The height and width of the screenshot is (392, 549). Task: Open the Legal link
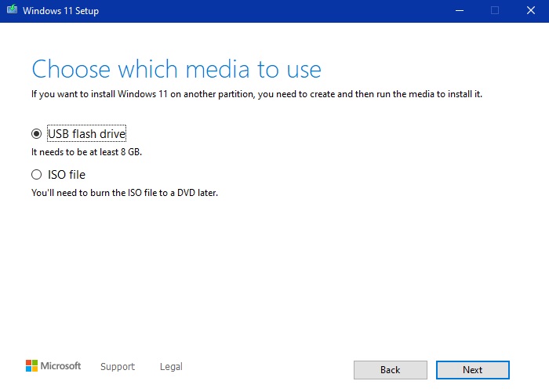171,366
